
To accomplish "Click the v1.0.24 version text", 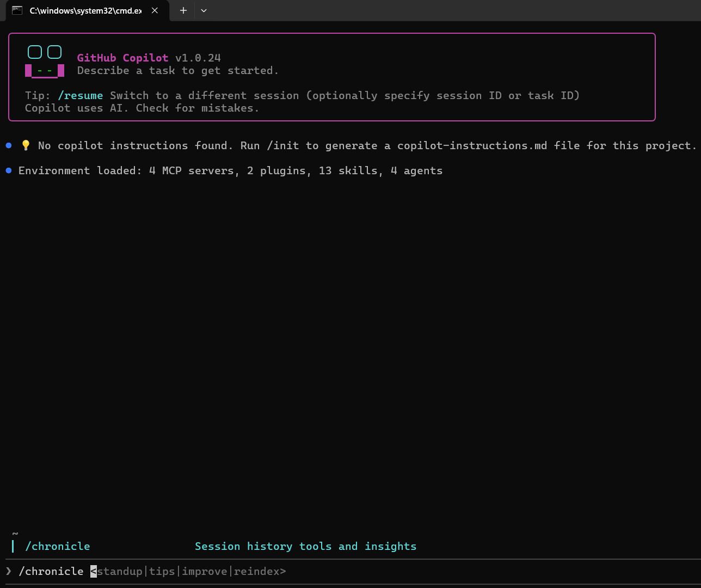I will point(199,57).
